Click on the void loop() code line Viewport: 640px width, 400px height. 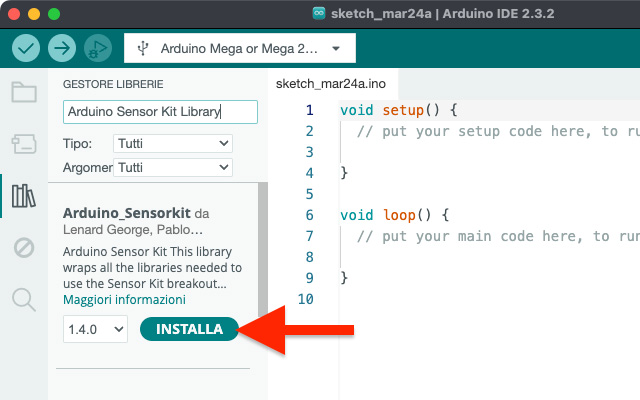pyautogui.click(x=394, y=215)
